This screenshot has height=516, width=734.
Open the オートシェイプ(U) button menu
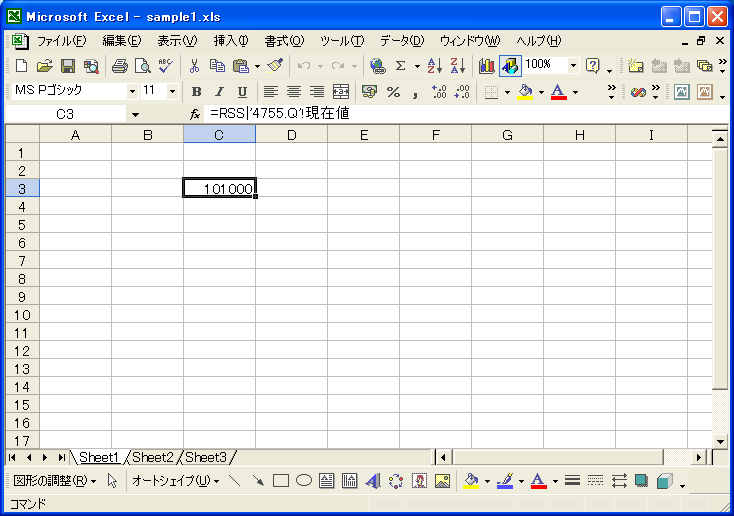pyautogui.click(x=175, y=481)
